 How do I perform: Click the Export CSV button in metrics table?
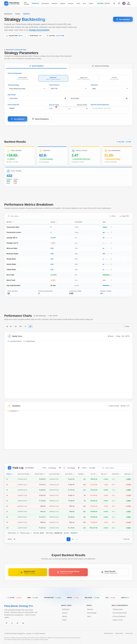point(124,216)
